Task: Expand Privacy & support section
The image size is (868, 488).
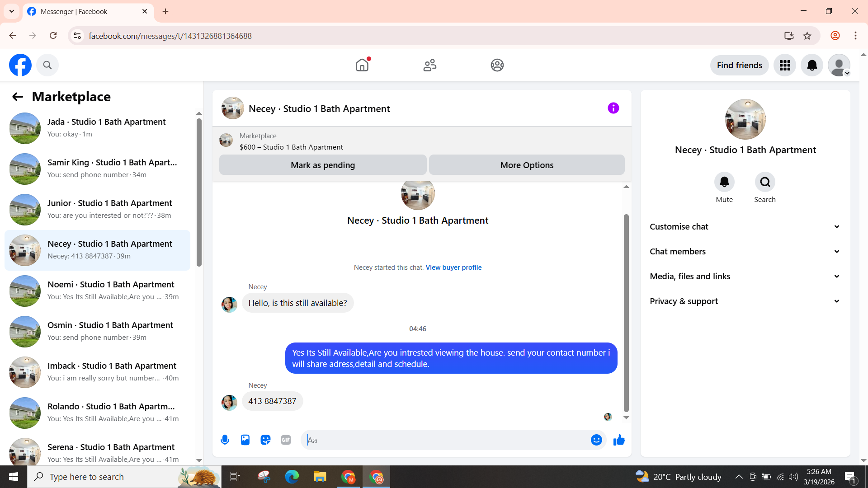Action: tap(745, 301)
